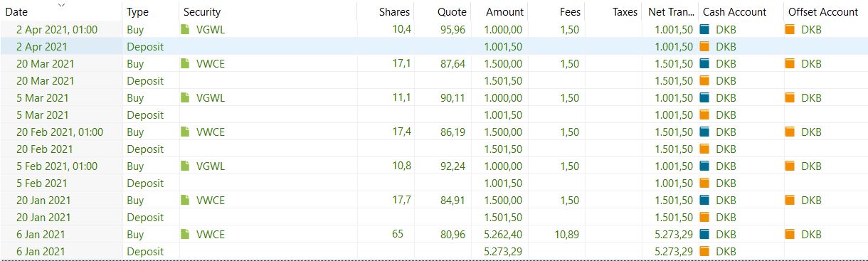Click orange cash account icon in 6 Jan Deposit row
This screenshot has height=261, width=868.
[x=705, y=251]
